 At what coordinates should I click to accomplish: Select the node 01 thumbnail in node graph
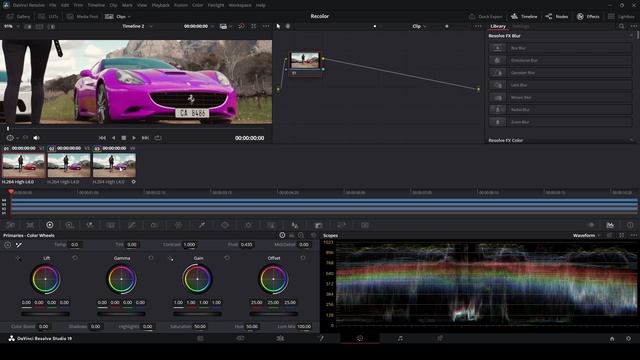[304, 60]
